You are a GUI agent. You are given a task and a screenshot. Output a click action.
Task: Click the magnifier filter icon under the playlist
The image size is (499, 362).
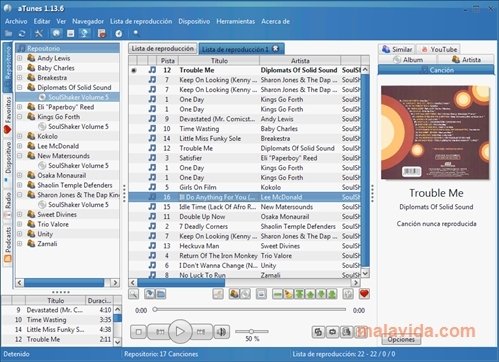[134, 294]
